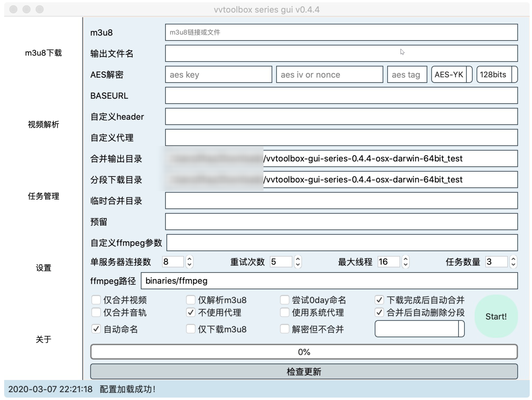This screenshot has width=532, height=400.
Task: Uncheck 下载完成后自动合并 checkbox
Action: (x=379, y=300)
